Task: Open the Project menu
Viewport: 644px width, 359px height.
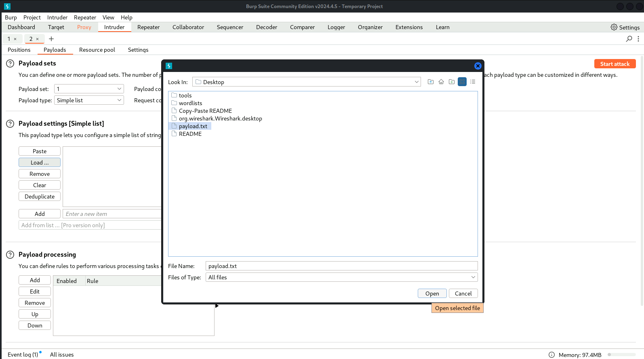Action: click(x=32, y=17)
